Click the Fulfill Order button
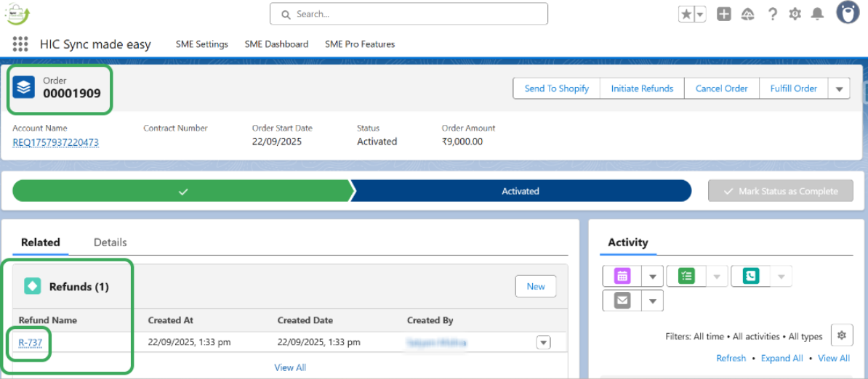 tap(793, 89)
